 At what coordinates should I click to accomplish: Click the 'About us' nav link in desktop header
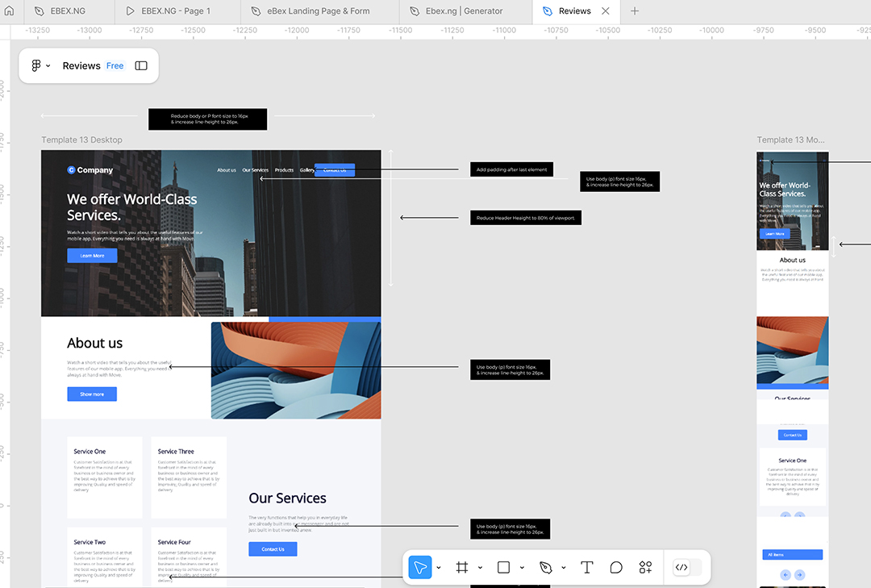tap(227, 170)
